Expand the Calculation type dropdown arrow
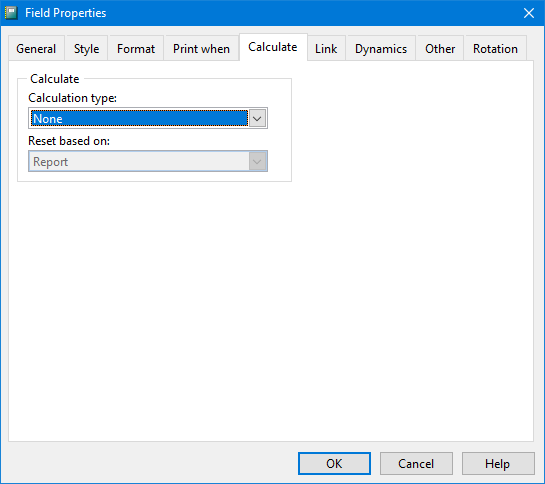Screen dimensions: 545x484 (257, 119)
